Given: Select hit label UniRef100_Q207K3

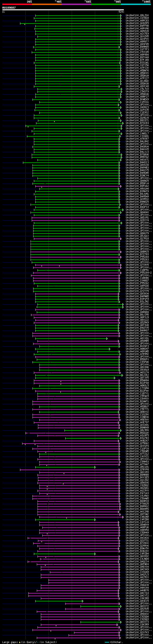Looking at the screenshot, I should (137, 632).
